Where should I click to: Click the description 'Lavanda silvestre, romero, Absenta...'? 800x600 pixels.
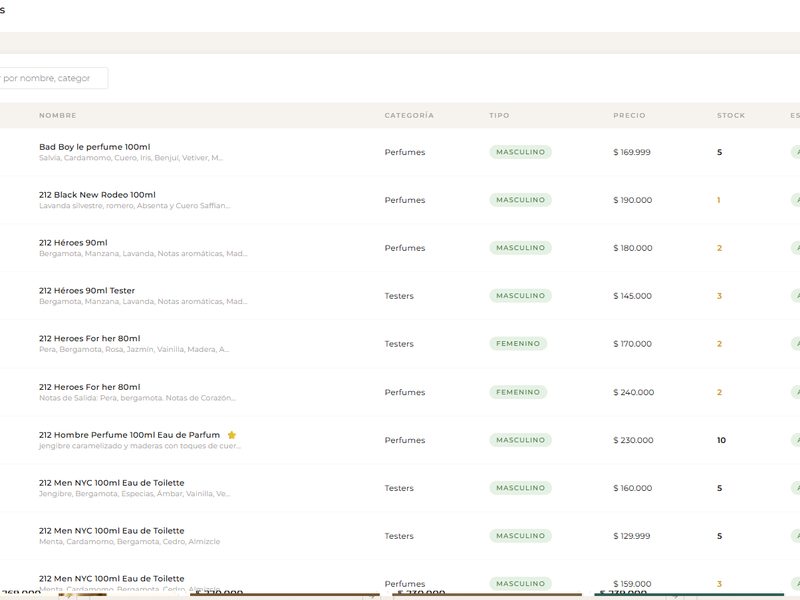coord(134,206)
